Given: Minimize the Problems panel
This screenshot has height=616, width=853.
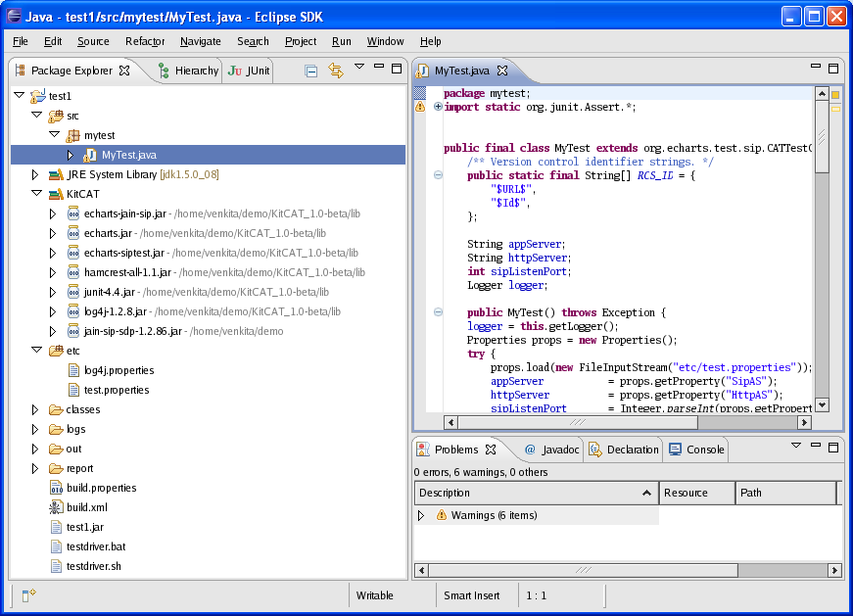Looking at the screenshot, I should click(x=816, y=445).
